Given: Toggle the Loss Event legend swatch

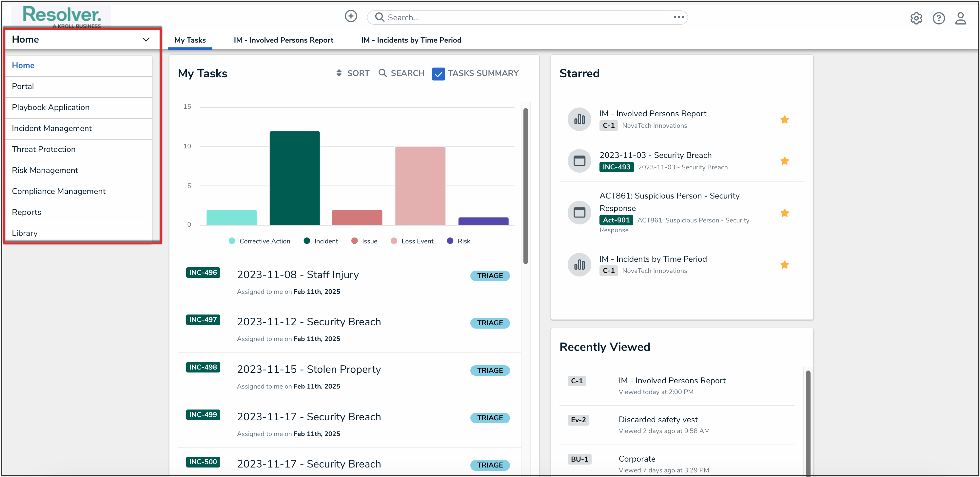Looking at the screenshot, I should pos(394,241).
